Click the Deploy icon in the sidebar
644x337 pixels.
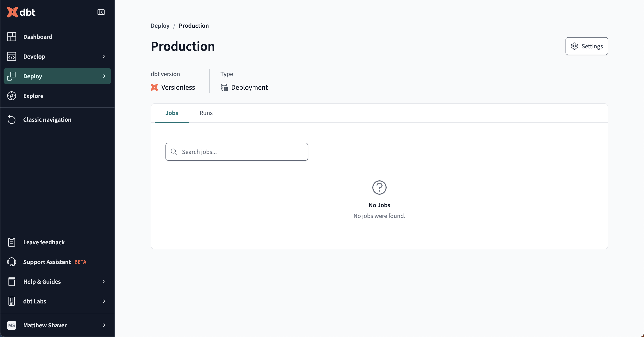[x=12, y=76]
